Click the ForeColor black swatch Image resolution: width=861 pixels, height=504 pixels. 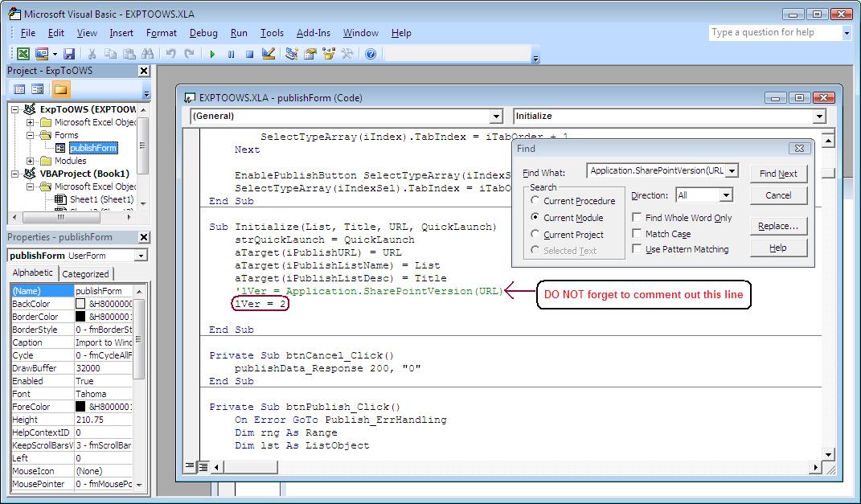[80, 407]
